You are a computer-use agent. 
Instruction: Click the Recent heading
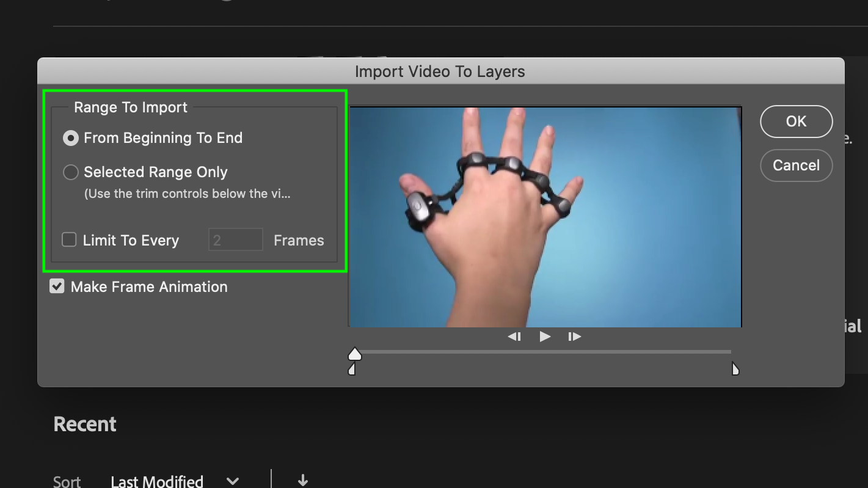(85, 424)
